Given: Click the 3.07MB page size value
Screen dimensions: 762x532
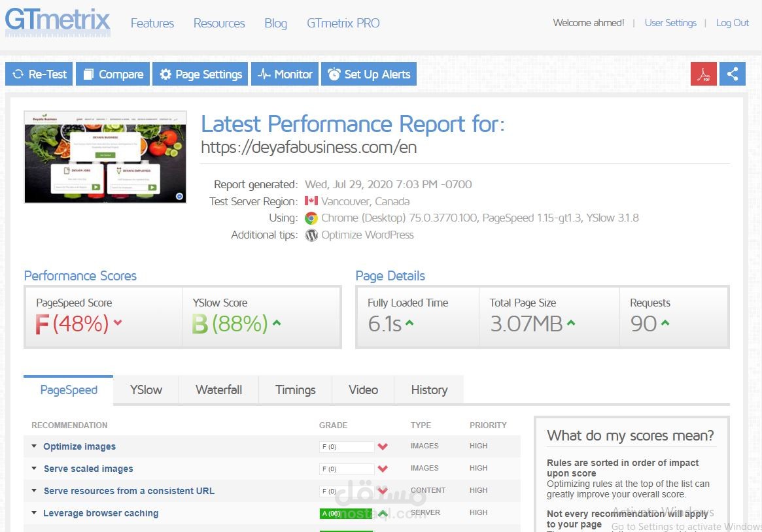Looking at the screenshot, I should (527, 324).
